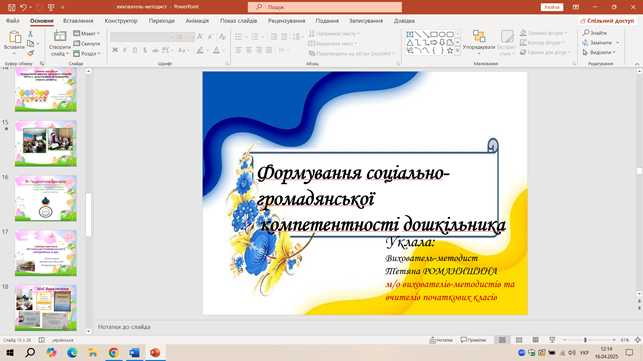Switch to Slide Sorter view icon

point(519,340)
